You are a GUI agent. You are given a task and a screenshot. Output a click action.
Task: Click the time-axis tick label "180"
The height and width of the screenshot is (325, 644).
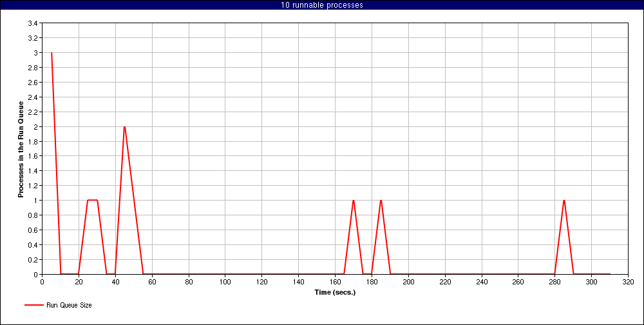click(x=372, y=282)
